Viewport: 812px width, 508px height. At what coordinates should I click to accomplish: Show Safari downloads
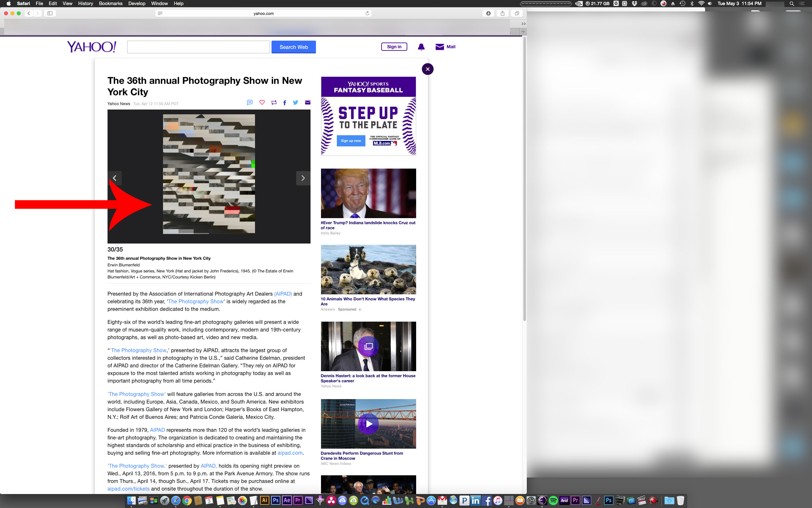488,13
